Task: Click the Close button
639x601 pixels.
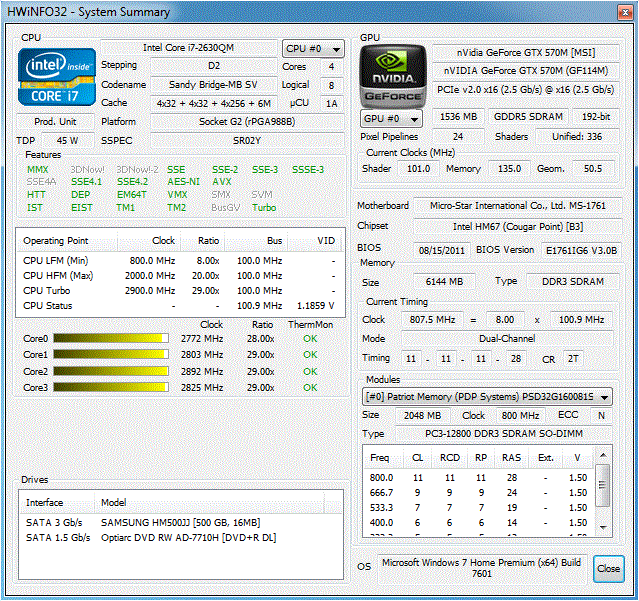Action: pos(608,568)
